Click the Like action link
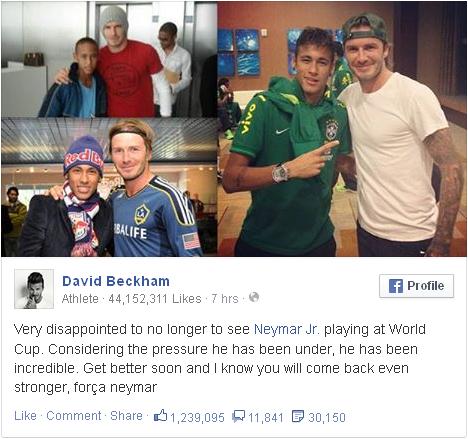 25,416
